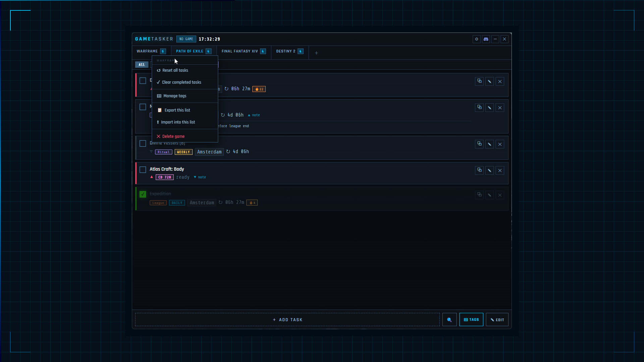644x362 pixels.
Task: Duplicate the Atlas Craft: Body task
Action: pyautogui.click(x=479, y=170)
